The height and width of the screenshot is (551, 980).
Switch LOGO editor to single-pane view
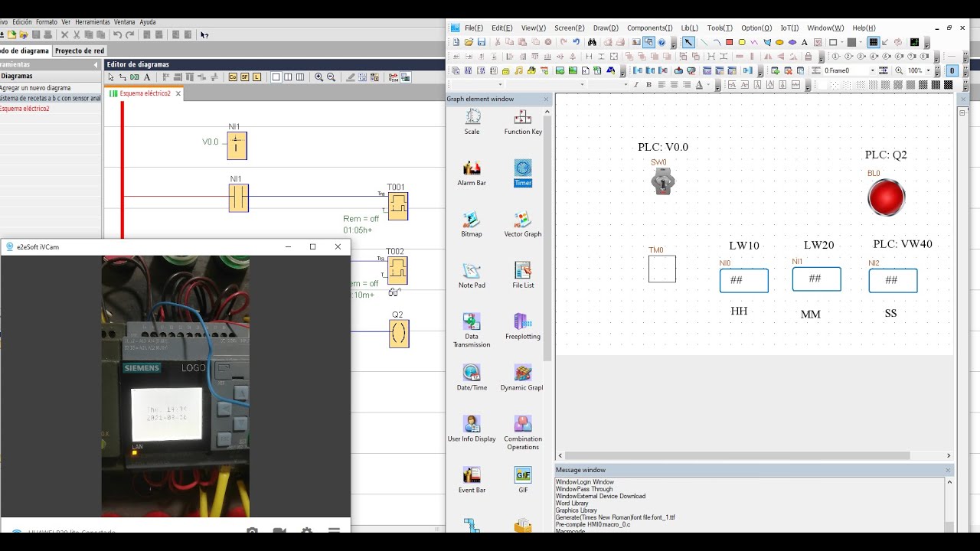click(276, 77)
